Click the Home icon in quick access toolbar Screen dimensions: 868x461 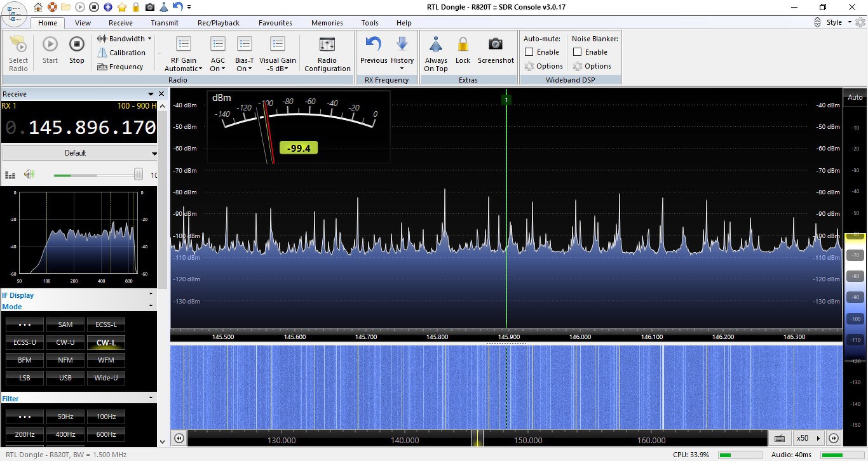click(39, 7)
